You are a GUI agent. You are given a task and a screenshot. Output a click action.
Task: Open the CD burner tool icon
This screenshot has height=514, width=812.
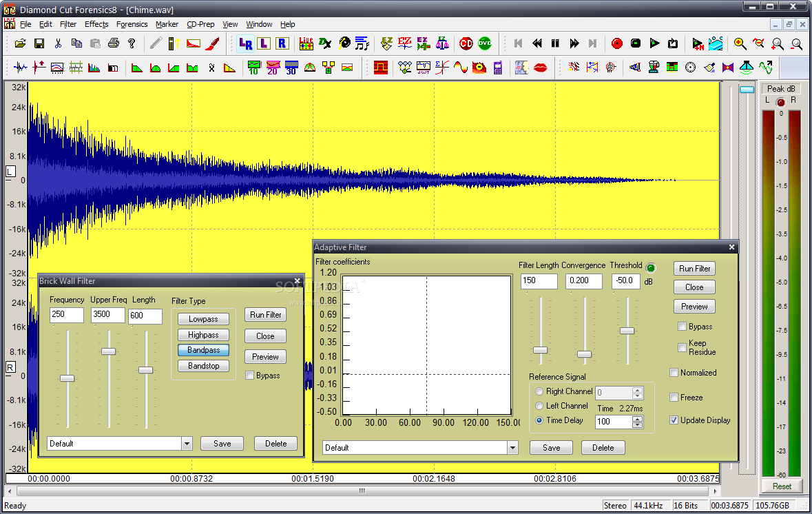click(466, 43)
